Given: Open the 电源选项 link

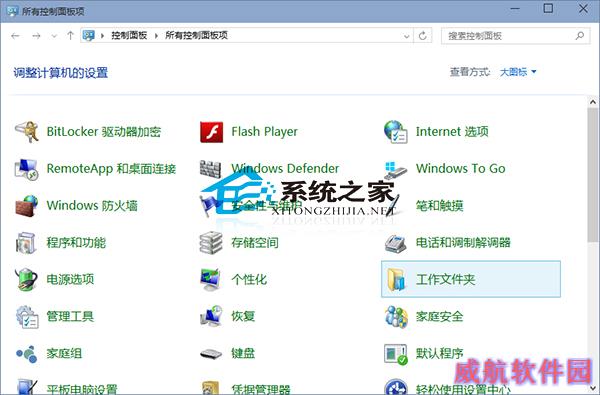Looking at the screenshot, I should [70, 279].
